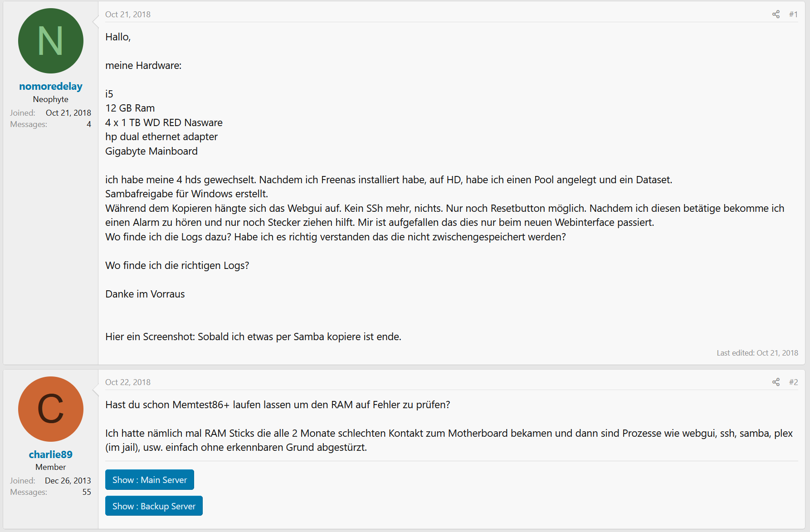Open charlie89's orange C avatar

point(51,409)
